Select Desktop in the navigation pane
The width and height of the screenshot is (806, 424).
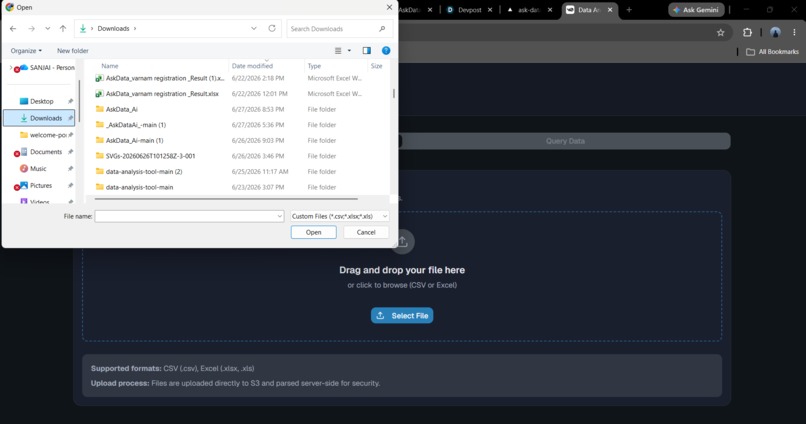[x=42, y=101]
